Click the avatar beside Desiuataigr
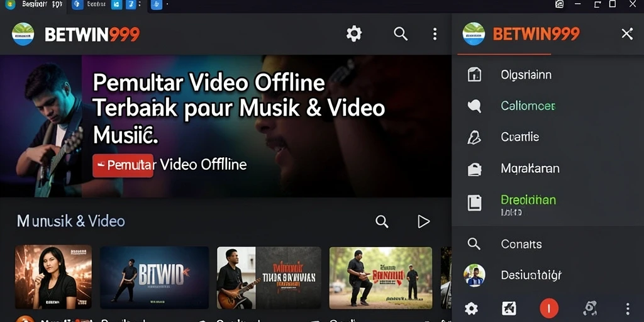This screenshot has width=644, height=322. [x=474, y=275]
